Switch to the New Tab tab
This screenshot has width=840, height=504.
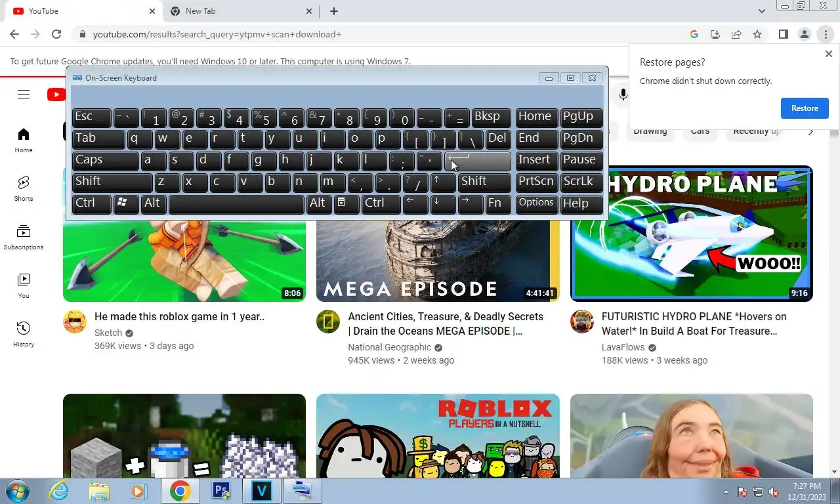[x=241, y=11]
